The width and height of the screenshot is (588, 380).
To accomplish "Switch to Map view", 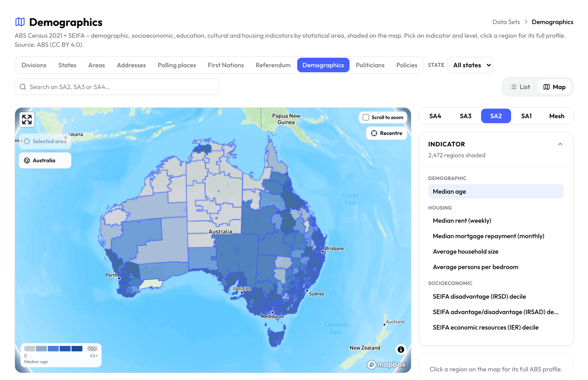I will (x=554, y=87).
